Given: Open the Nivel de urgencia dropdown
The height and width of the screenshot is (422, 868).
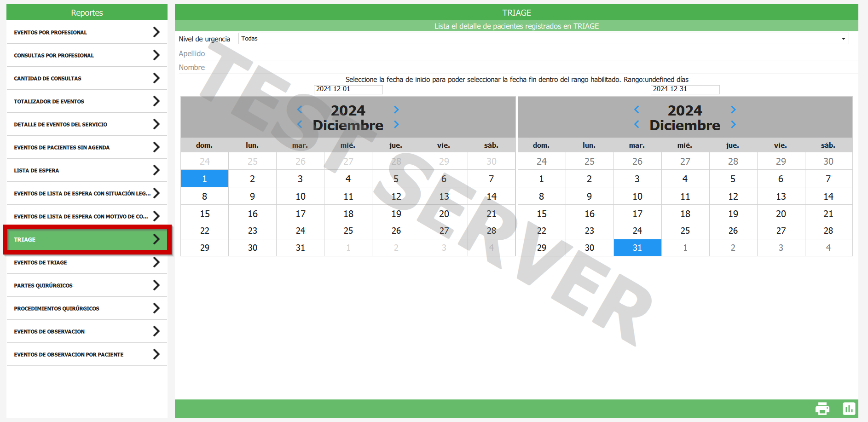Looking at the screenshot, I should tap(543, 39).
